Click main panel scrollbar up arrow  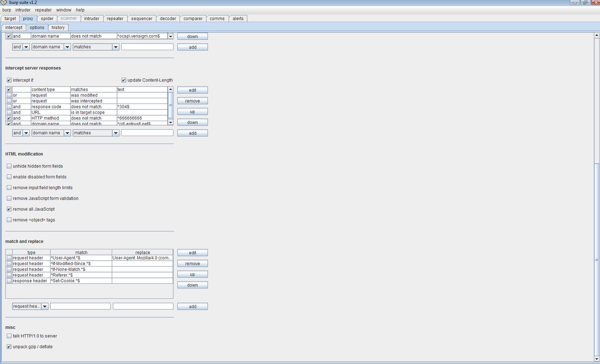tap(597, 35)
